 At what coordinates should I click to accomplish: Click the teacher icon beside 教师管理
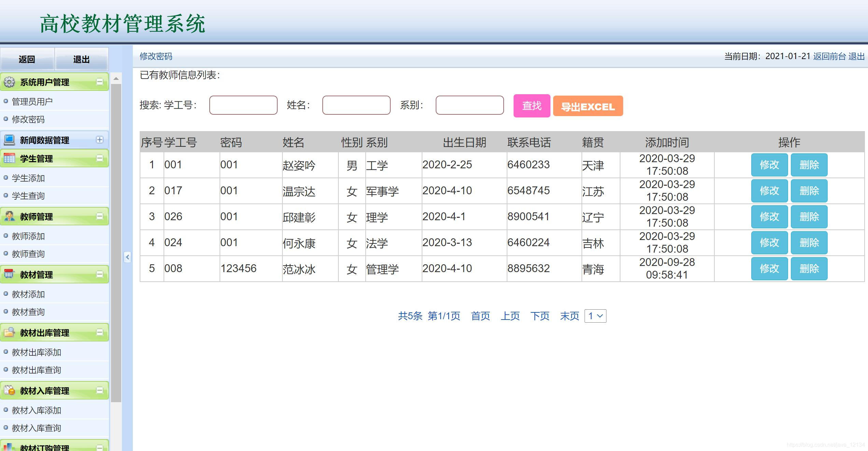(x=9, y=216)
